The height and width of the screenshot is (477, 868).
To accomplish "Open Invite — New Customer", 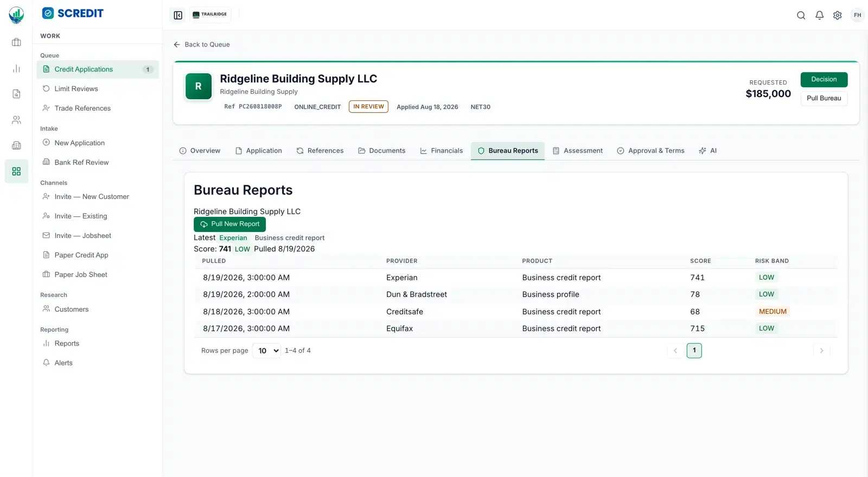I will click(98, 197).
